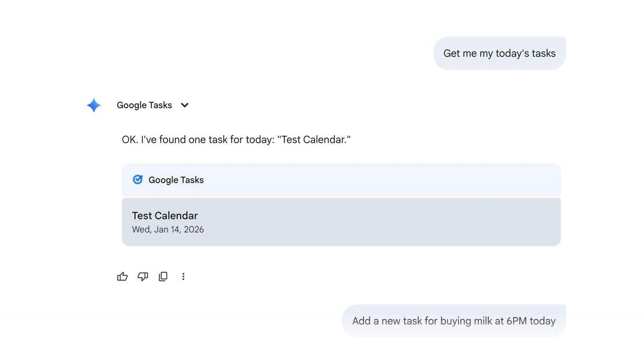The image size is (644, 340).
Task: Open the Test Calendar task entry
Action: point(165,215)
